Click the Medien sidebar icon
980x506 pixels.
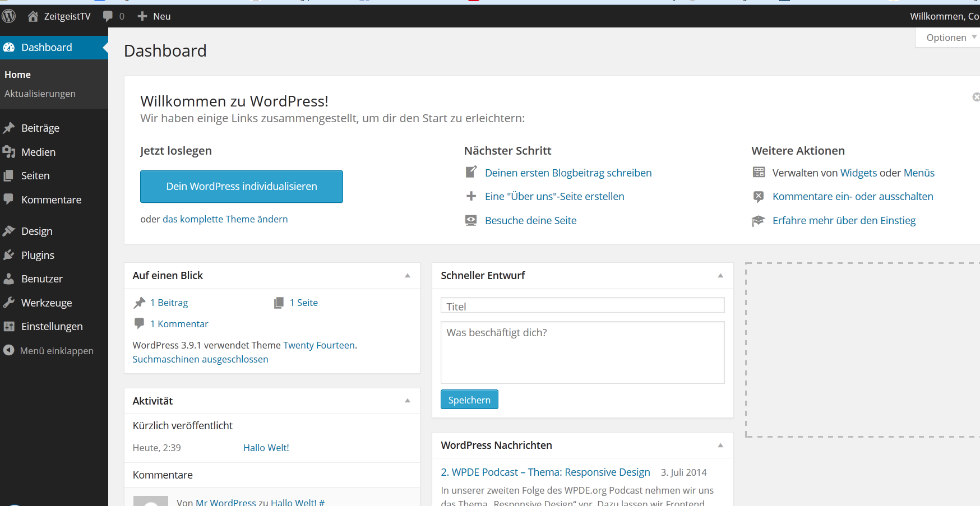[x=9, y=152]
